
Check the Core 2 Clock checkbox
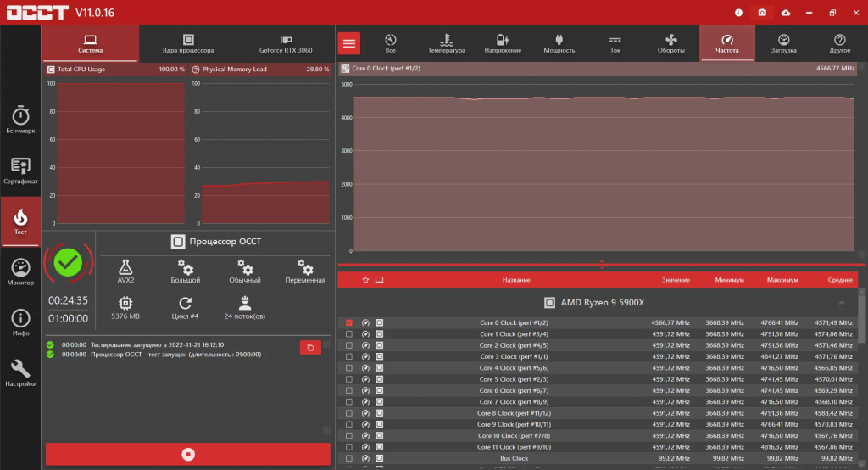[x=348, y=345]
